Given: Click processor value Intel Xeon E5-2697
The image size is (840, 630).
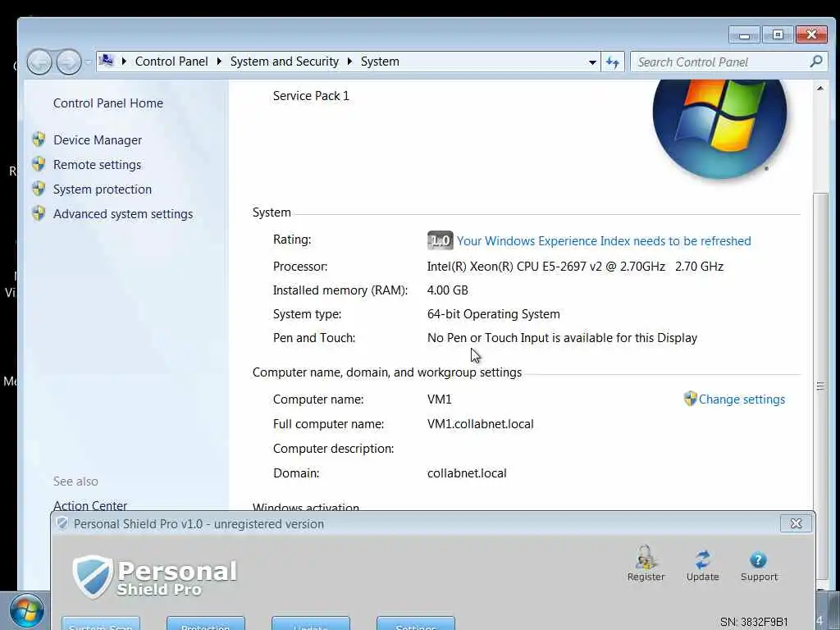Looking at the screenshot, I should [575, 267].
